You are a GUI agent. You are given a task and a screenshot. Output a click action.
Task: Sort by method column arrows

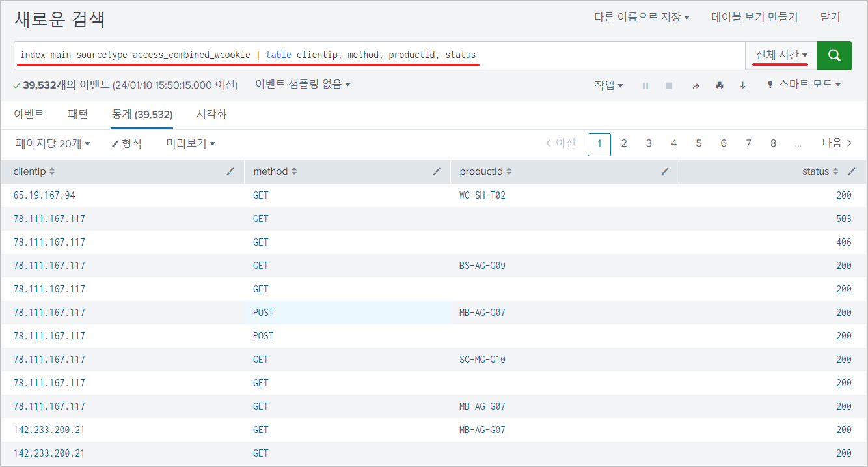coord(294,171)
